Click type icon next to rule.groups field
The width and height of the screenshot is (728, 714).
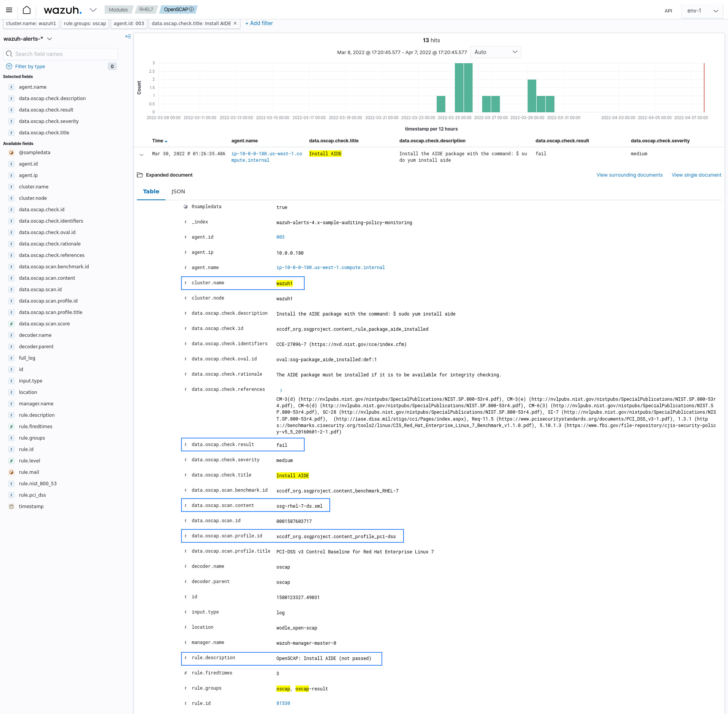11,438
